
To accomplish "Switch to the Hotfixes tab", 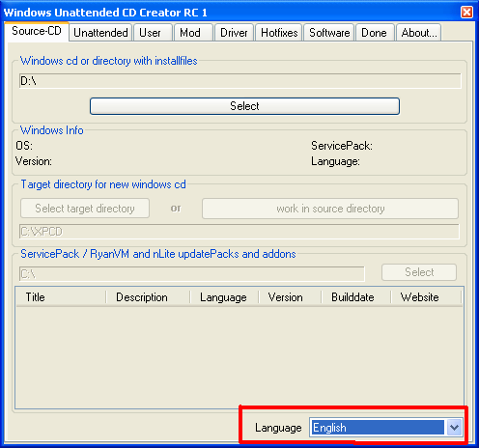I will (279, 33).
